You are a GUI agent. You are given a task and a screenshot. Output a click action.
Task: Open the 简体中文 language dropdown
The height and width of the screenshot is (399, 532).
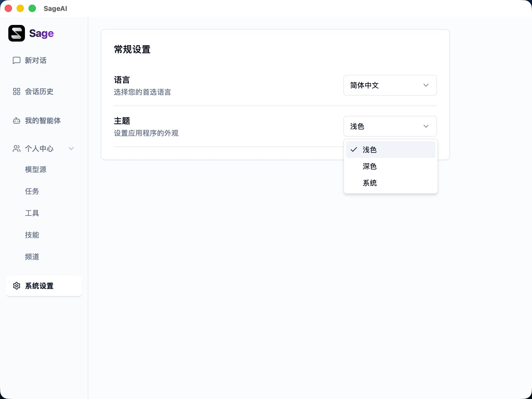390,85
